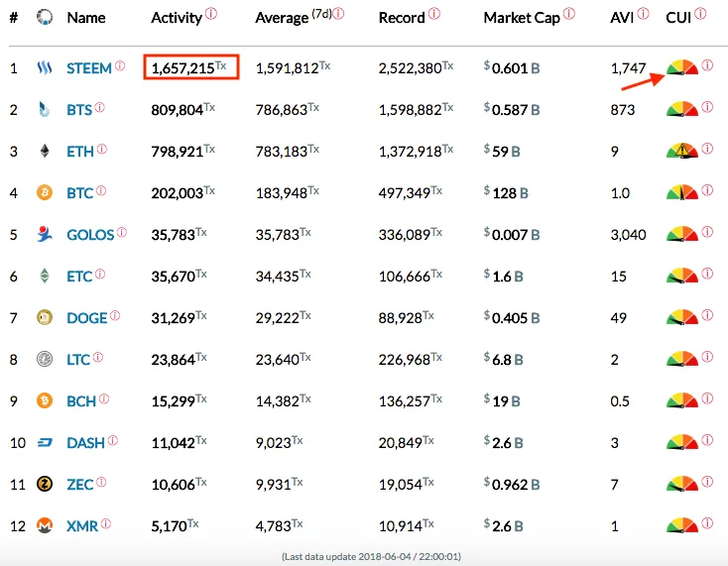Click the GOLOS coin logo icon
This screenshot has width=728, height=566.
(x=45, y=234)
